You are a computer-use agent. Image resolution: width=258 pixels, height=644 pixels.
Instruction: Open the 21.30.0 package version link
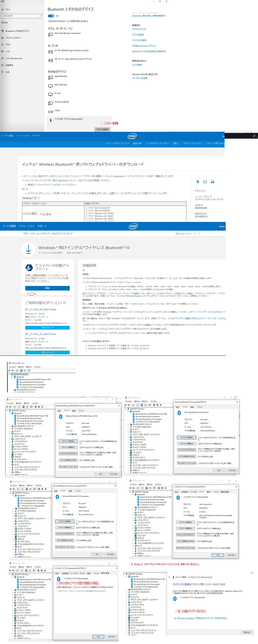click(26, 214)
